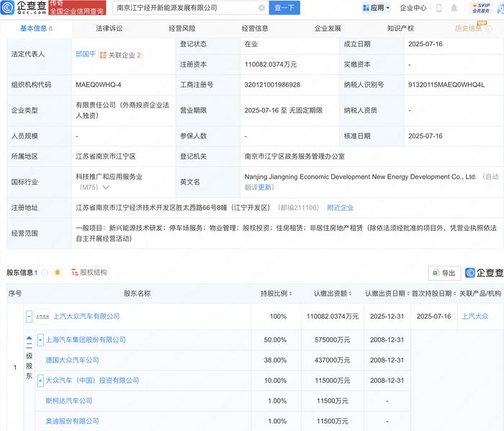This screenshot has height=431, width=504.
Task: Open 上汽大众汽车有限公司 shareholder link
Action: (x=86, y=316)
